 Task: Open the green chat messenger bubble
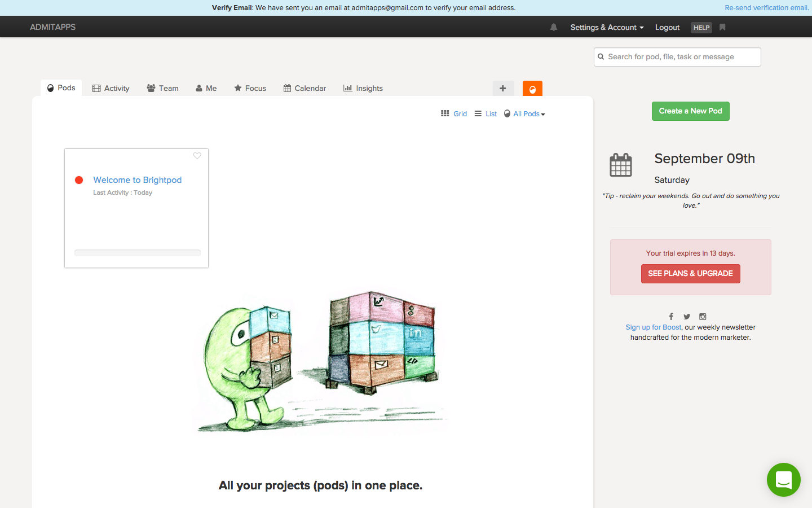tap(783, 480)
